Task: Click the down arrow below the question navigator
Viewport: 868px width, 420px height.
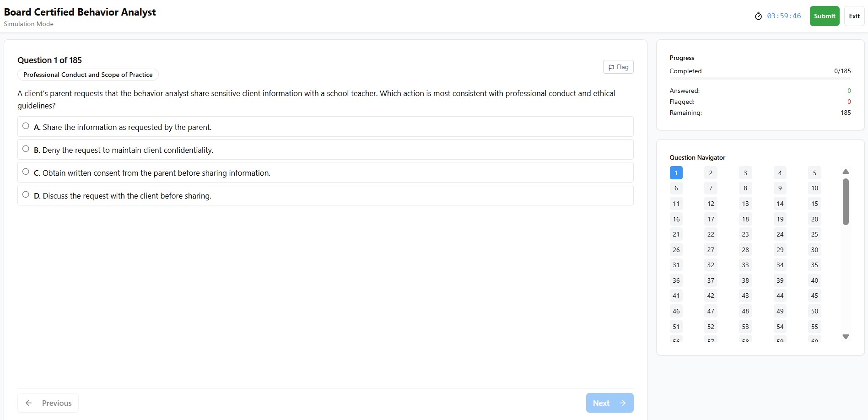Action: pyautogui.click(x=845, y=337)
